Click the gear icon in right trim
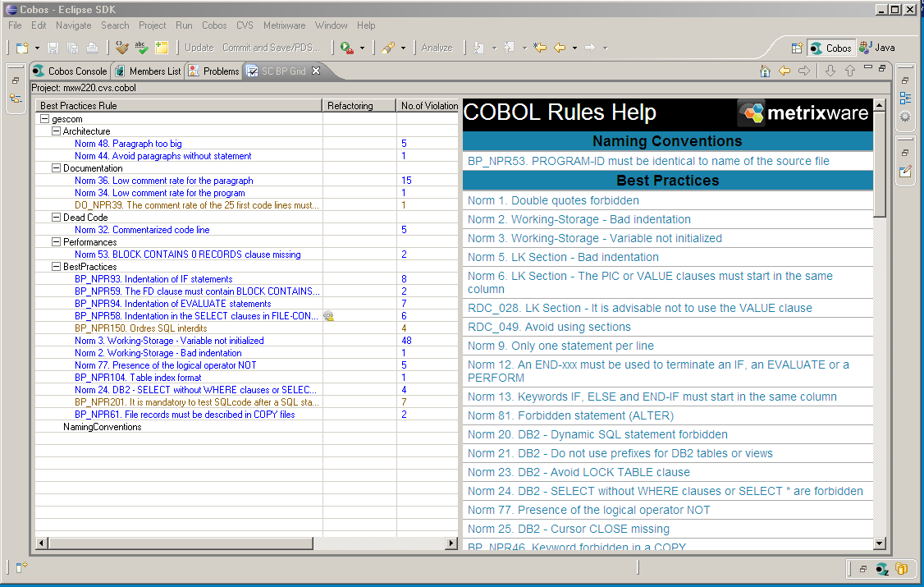This screenshot has height=587, width=924. point(905,117)
